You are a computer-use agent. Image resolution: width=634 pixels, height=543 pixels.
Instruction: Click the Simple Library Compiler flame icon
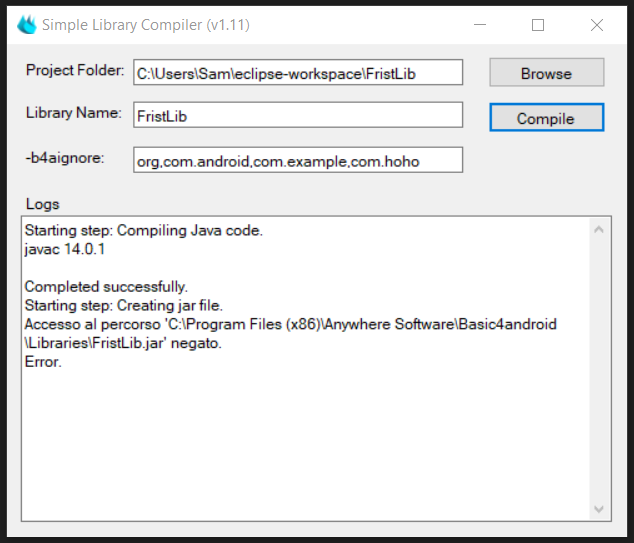[26, 25]
